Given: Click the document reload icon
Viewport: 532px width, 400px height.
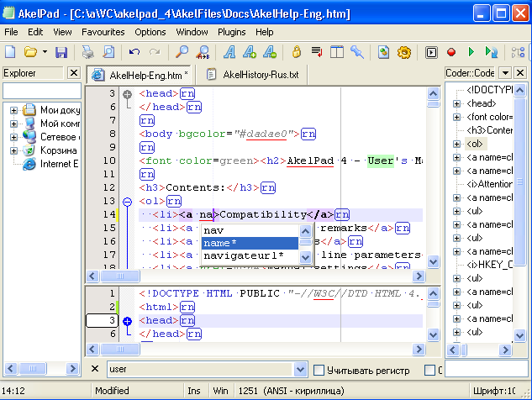Looking at the screenshot, I should (384, 52).
